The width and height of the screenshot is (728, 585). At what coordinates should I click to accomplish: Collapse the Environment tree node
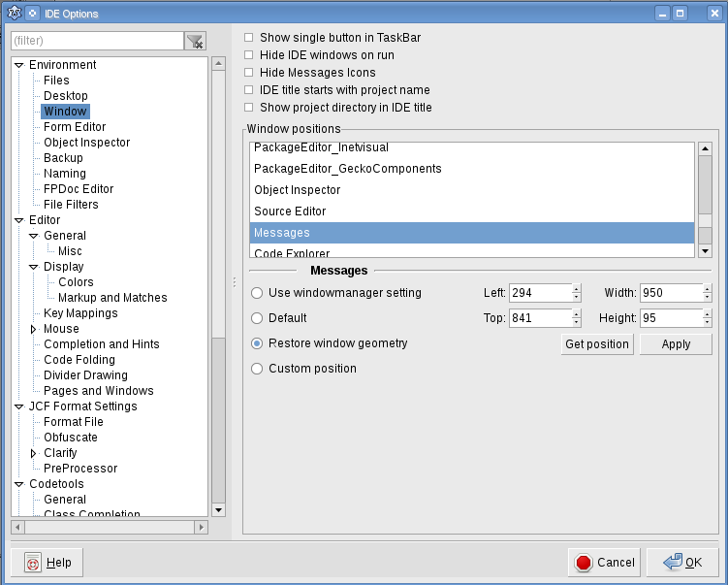pos(18,65)
